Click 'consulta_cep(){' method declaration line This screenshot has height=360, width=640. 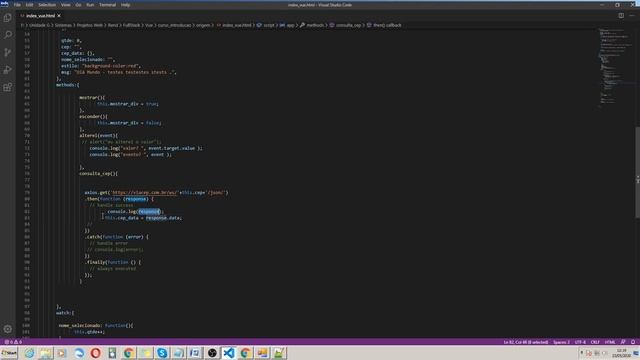(x=98, y=173)
